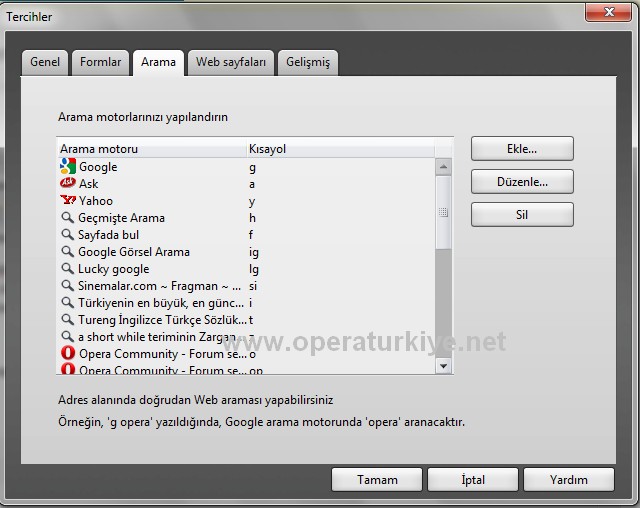Click the magnifier icon beside Sinemalar.com

(x=67, y=286)
